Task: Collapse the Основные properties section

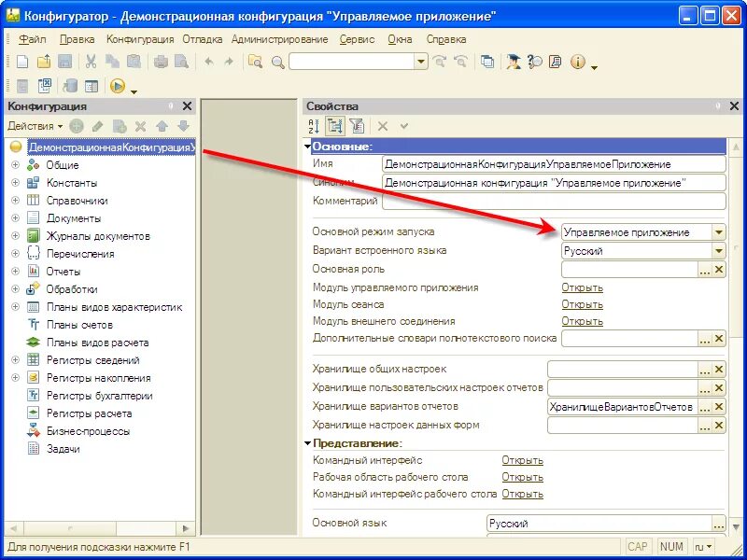Action: tap(307, 147)
